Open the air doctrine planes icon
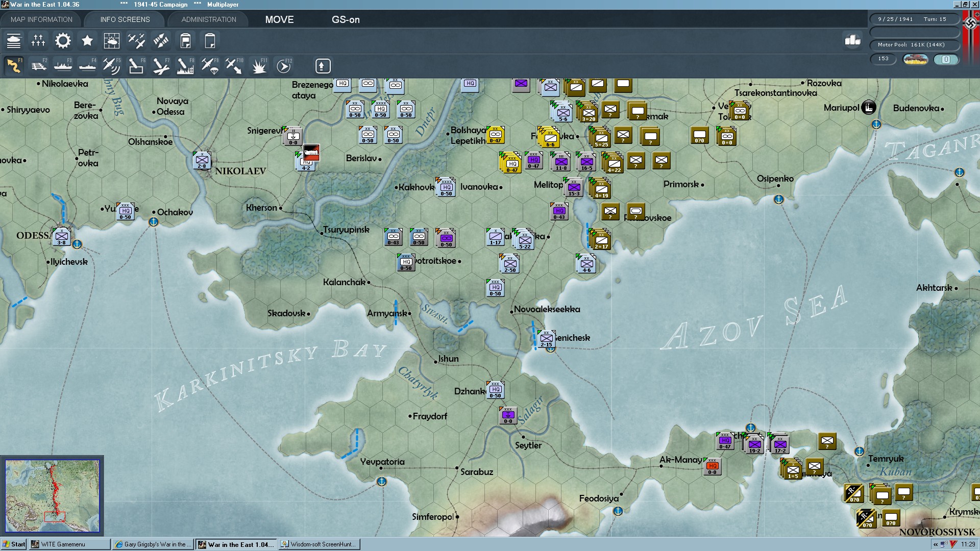The height and width of the screenshot is (551, 980). pyautogui.click(x=136, y=41)
